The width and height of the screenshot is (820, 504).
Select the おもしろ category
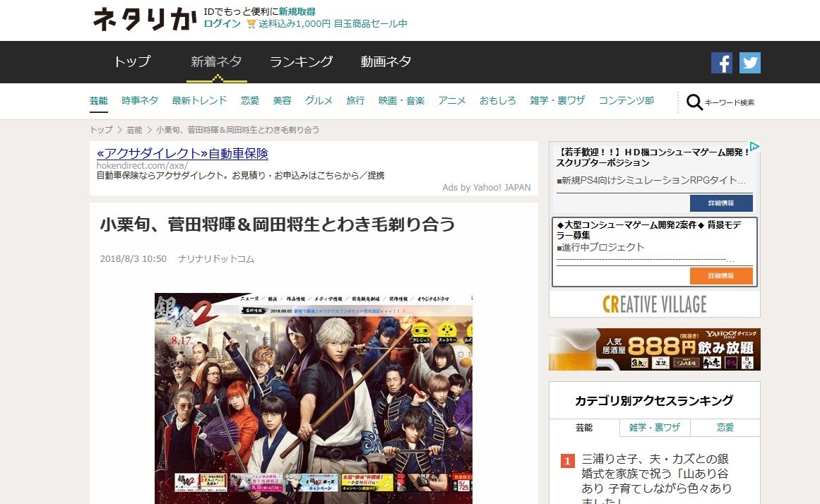(498, 100)
